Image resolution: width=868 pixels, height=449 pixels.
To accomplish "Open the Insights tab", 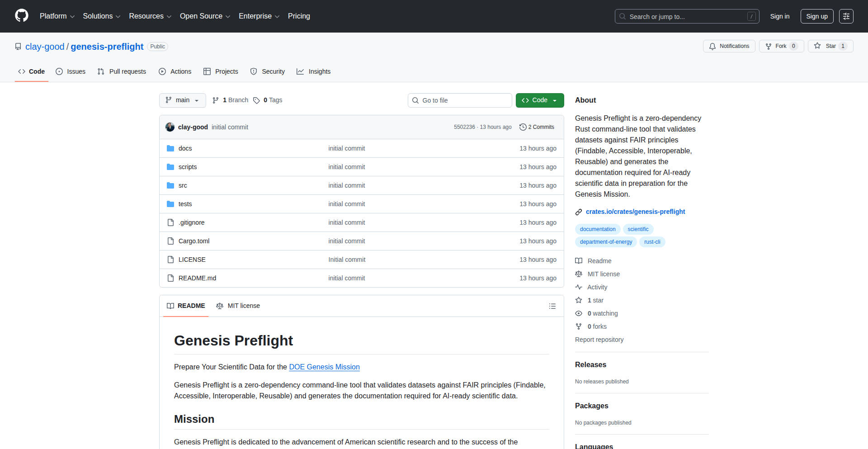I will click(x=313, y=71).
